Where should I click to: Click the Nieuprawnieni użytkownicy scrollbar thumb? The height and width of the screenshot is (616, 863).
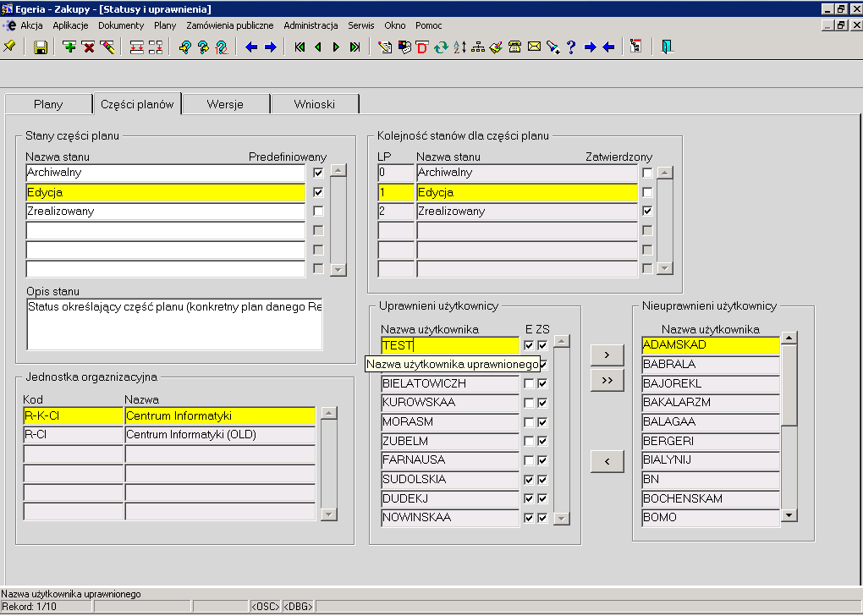(789, 385)
